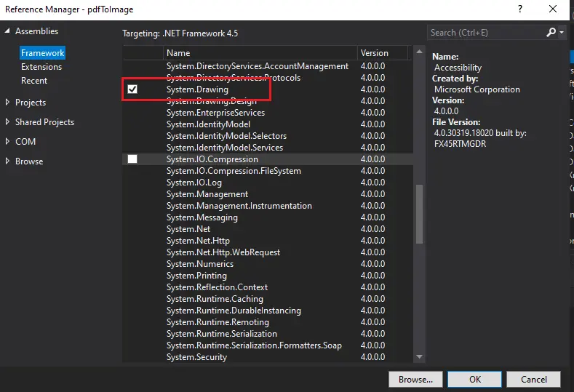Select the System.Runtime.Remoting row
574x392 pixels.
click(x=268, y=322)
